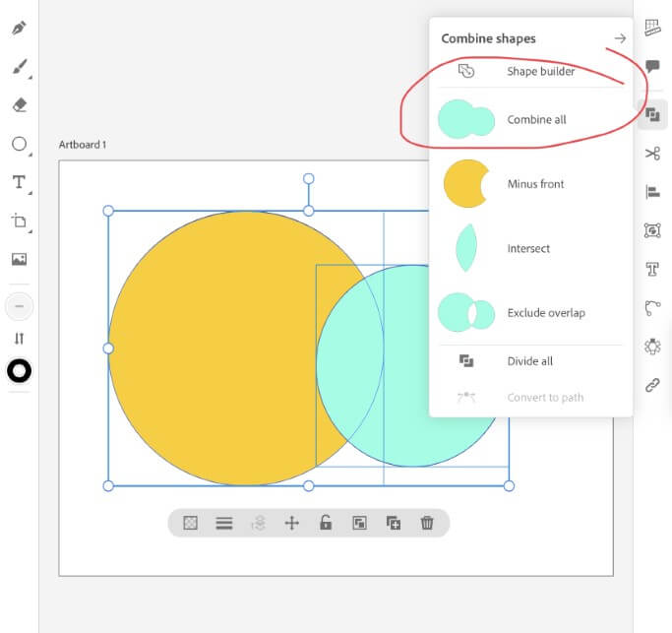Image resolution: width=672 pixels, height=633 pixels.
Task: Open the link panel icon
Action: coord(652,385)
